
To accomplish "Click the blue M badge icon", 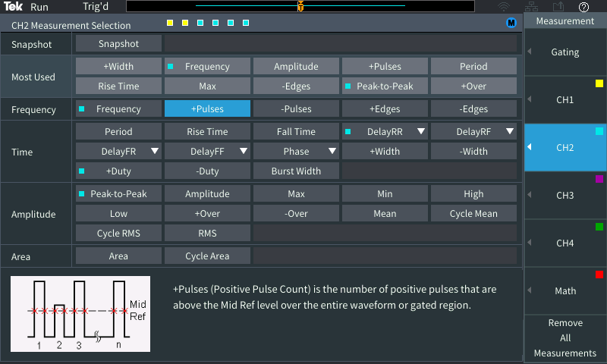I will point(511,23).
